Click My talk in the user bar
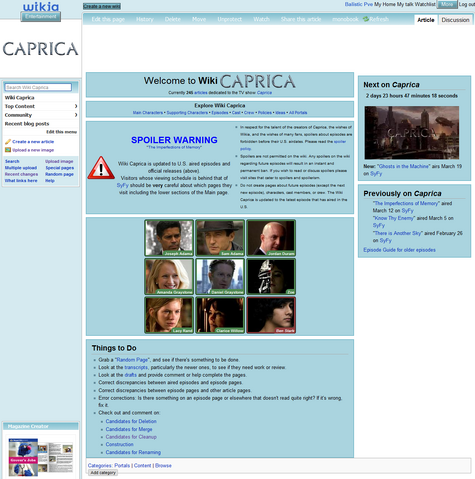 click(405, 4)
